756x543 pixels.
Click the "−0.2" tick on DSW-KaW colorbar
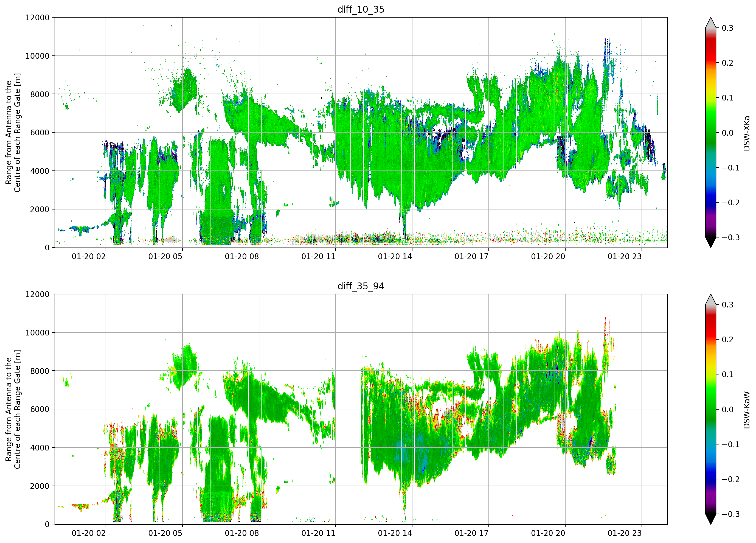(731, 480)
